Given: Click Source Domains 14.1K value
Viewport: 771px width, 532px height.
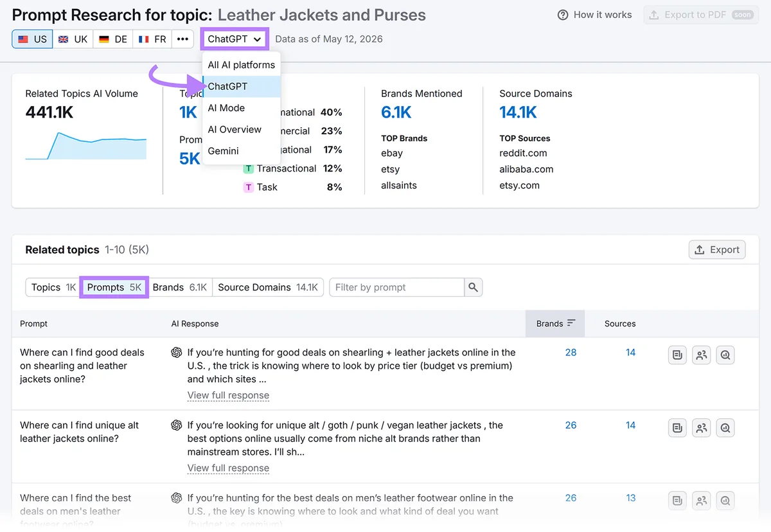Looking at the screenshot, I should coord(518,112).
